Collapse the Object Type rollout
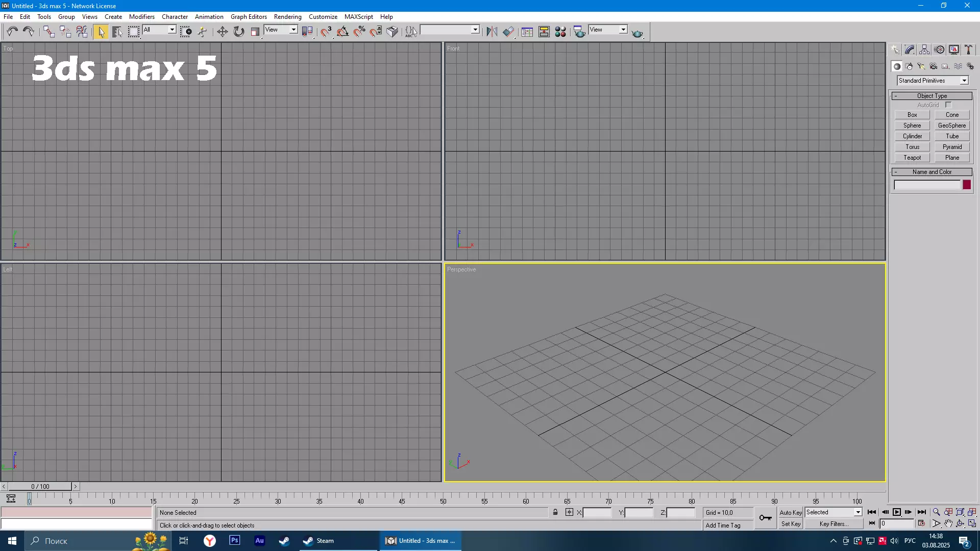The width and height of the screenshot is (980, 551). tap(932, 96)
